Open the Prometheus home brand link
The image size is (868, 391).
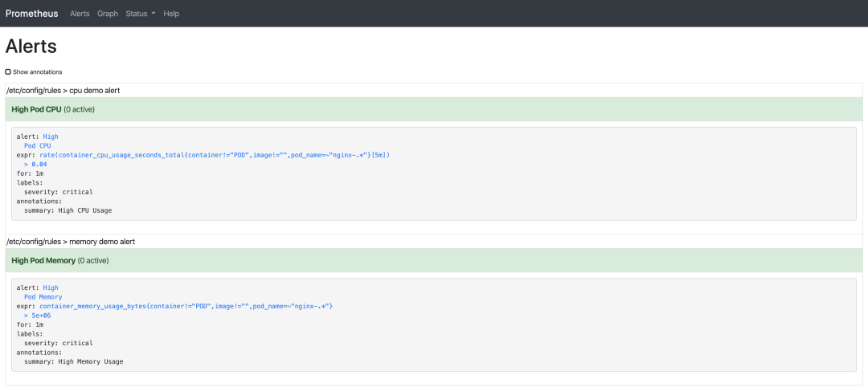point(31,14)
